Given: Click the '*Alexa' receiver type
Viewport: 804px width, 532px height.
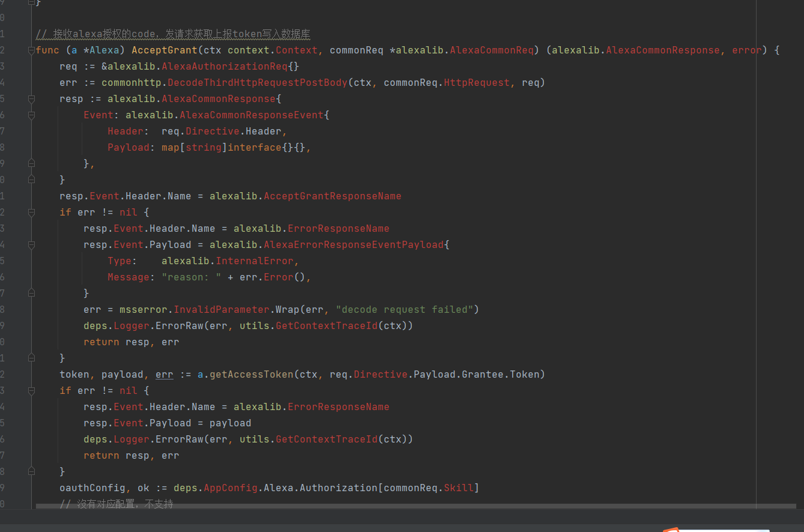Looking at the screenshot, I should 101,50.
